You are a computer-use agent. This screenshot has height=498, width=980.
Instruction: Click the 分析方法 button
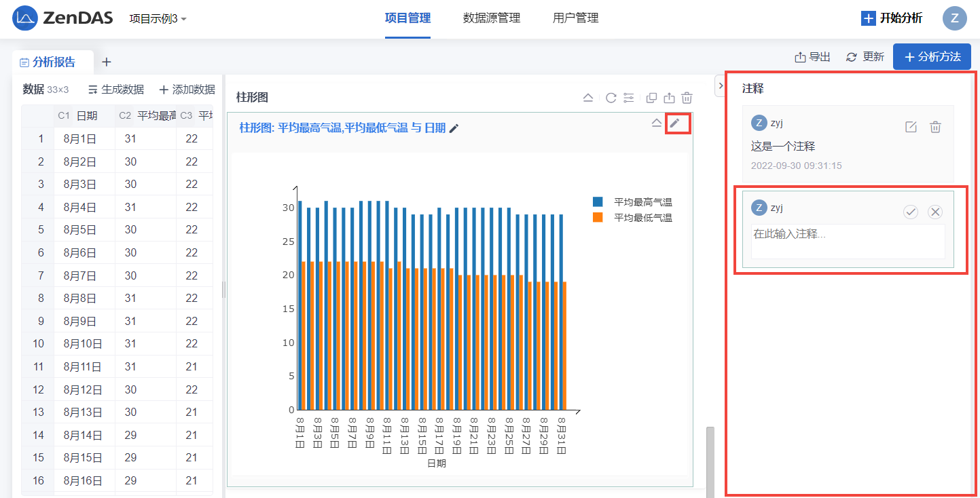[932, 57]
